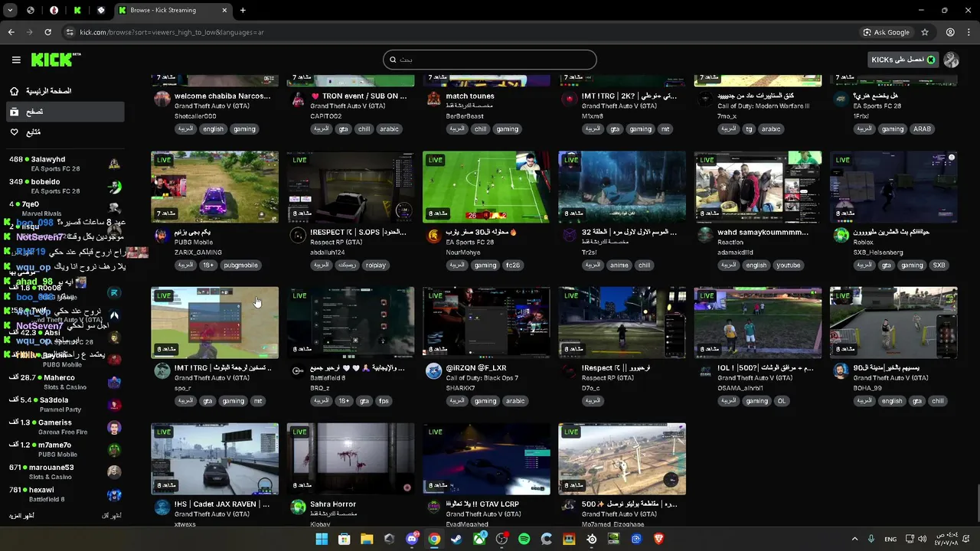Open Steam from taskbar
Viewport: 980px width, 551px height.
(456, 539)
